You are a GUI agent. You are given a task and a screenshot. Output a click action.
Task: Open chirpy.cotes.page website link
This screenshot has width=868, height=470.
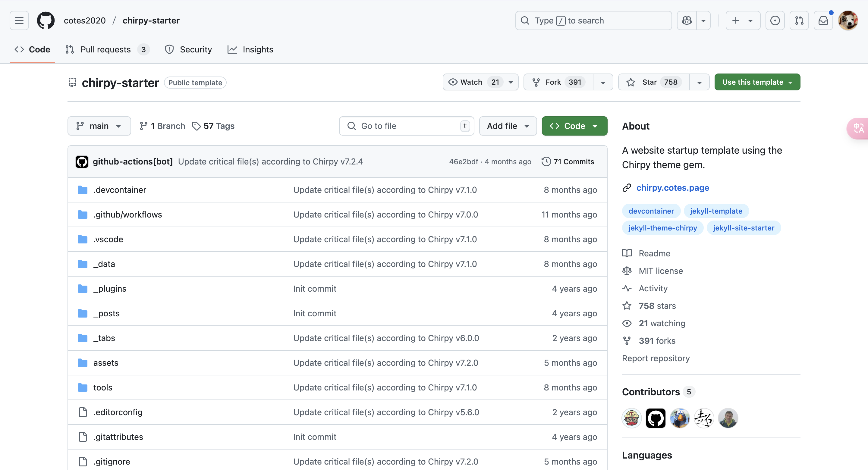click(x=673, y=188)
